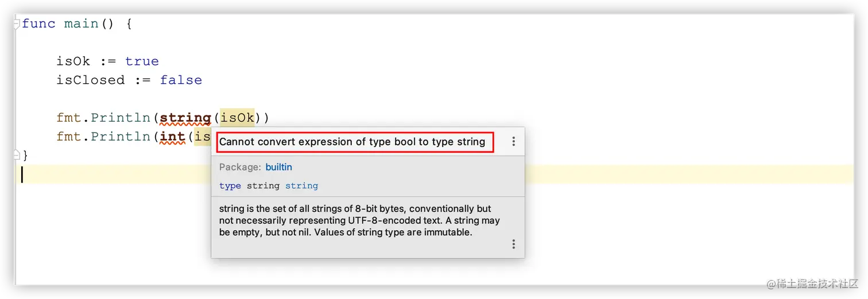The width and height of the screenshot is (868, 299).
Task: Open the documentation's lower three-dot menu
Action: coord(513,244)
